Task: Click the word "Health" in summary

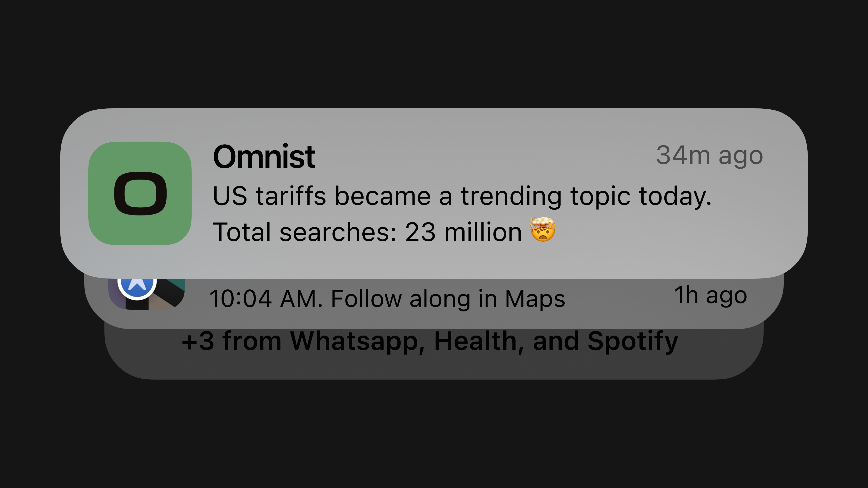Action: (475, 341)
